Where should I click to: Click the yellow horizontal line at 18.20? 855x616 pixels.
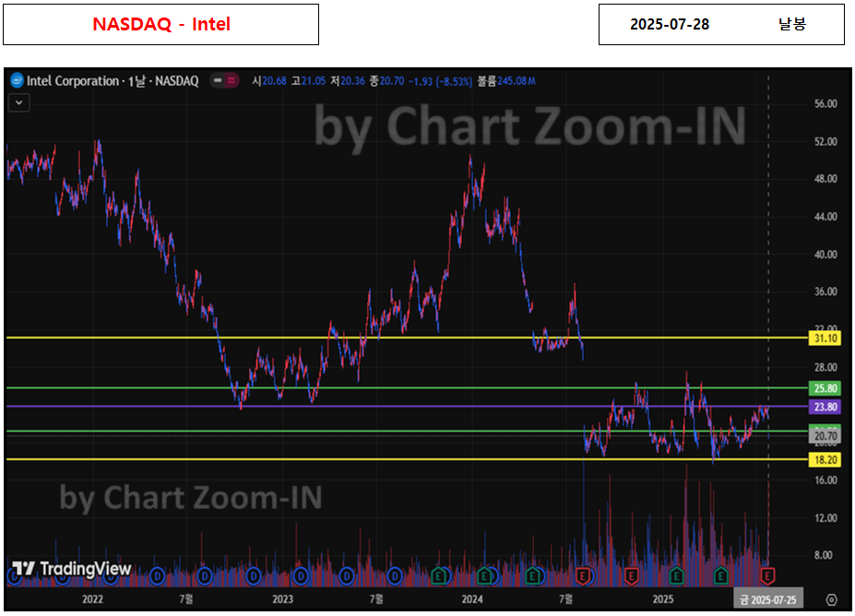click(x=406, y=459)
